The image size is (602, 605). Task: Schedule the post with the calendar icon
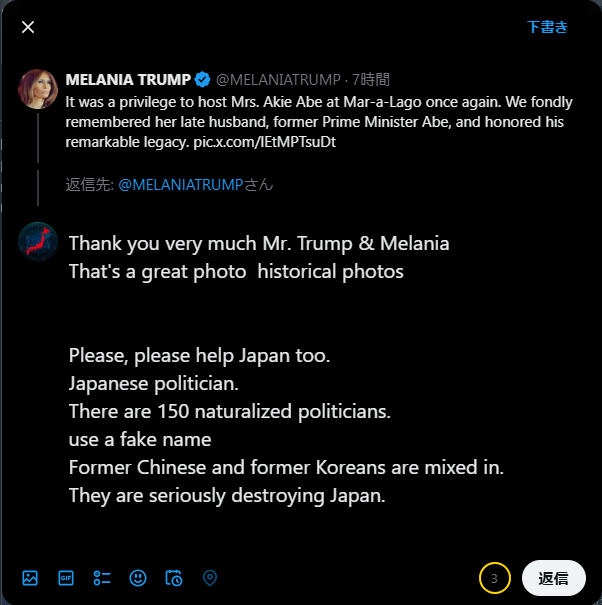(174, 577)
